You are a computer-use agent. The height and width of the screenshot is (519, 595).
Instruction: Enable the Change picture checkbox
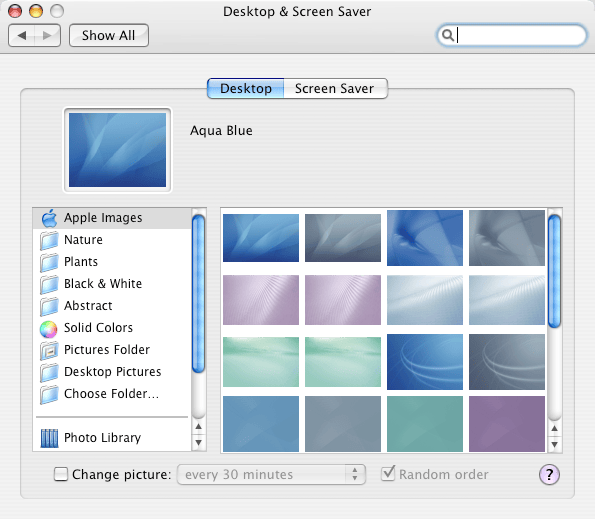pos(61,474)
